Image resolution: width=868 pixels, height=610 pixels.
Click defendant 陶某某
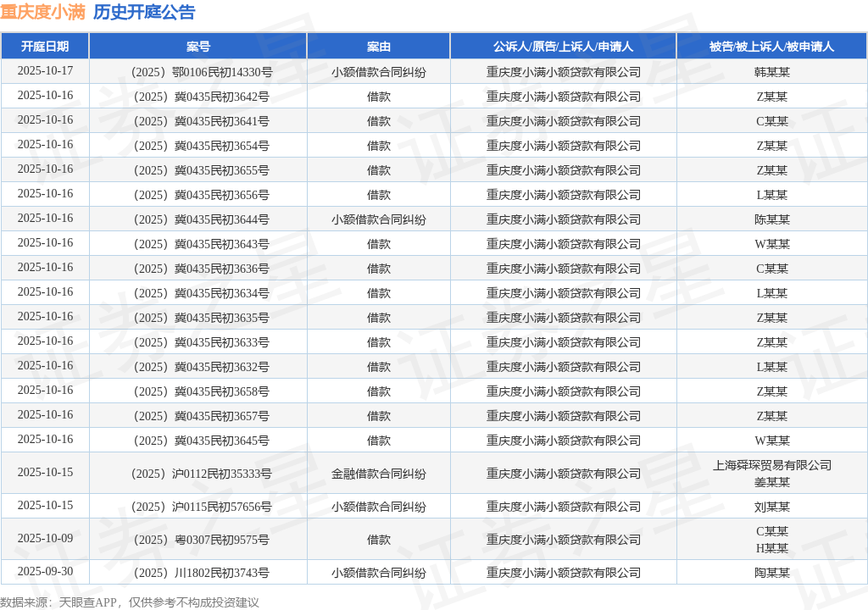point(771,573)
